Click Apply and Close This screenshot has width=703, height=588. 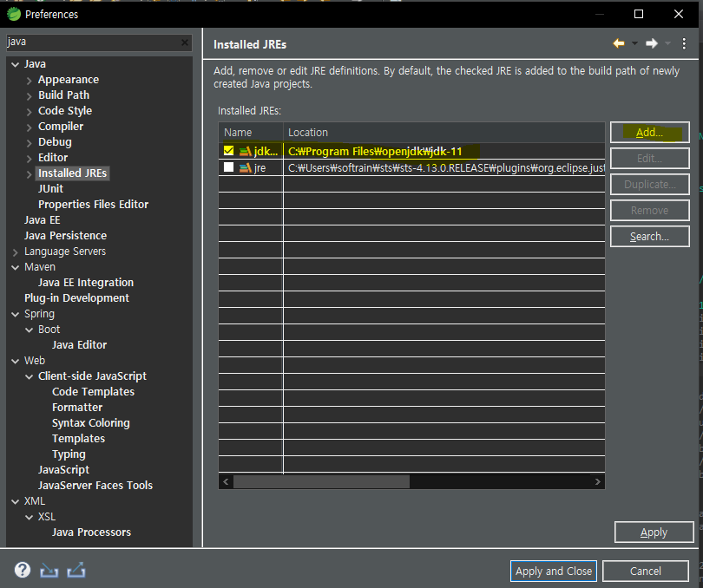pos(553,571)
